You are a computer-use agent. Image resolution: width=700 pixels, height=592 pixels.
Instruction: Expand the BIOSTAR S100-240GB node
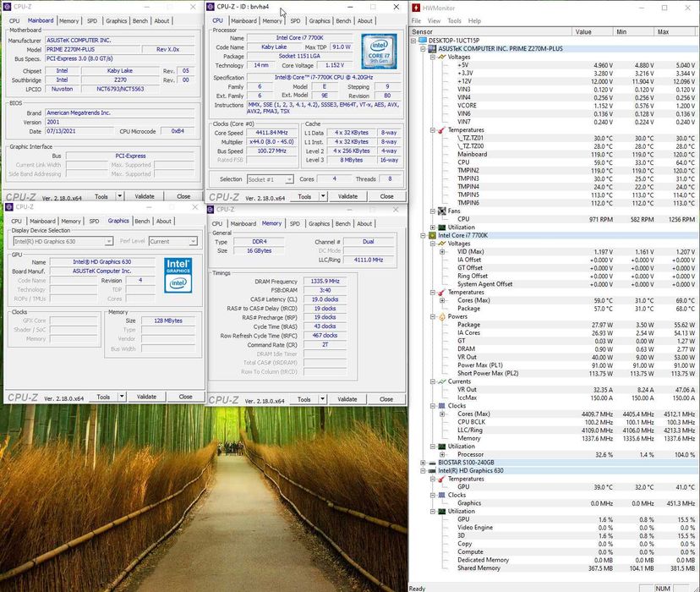[x=423, y=463]
